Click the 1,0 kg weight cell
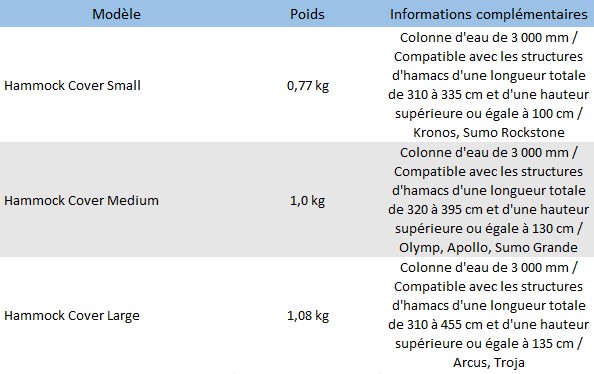Screen dimensions: 594x374 [308, 200]
